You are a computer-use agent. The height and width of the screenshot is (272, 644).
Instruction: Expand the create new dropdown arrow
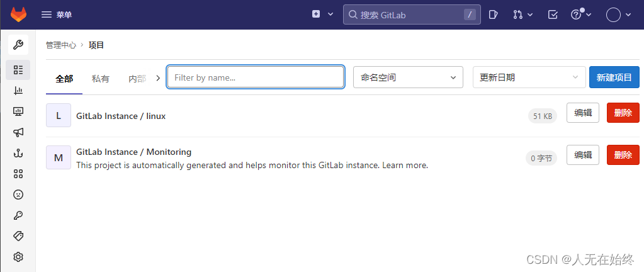pos(330,14)
